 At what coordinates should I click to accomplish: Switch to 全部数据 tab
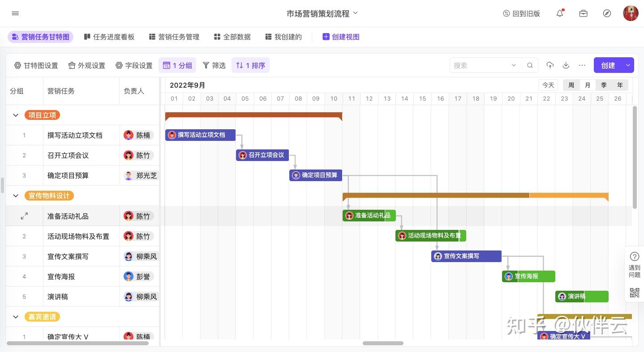(x=232, y=37)
